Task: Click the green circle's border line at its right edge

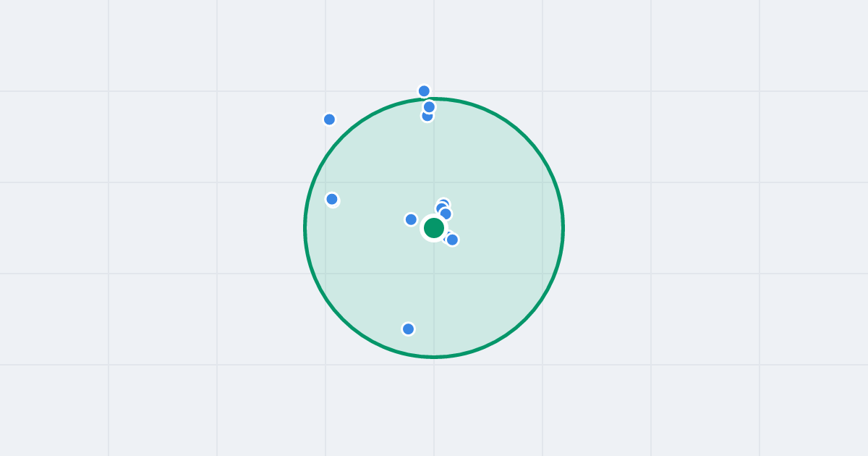Action: point(563,228)
